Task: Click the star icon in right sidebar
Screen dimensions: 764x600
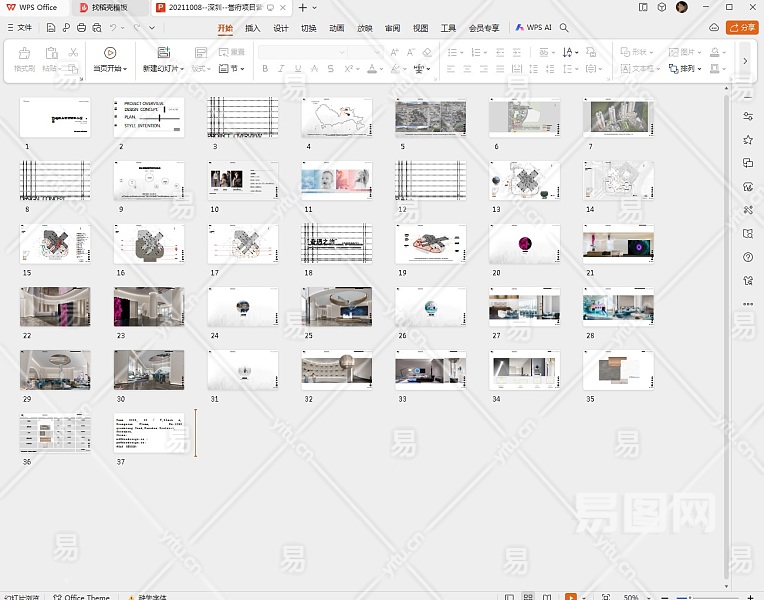Action: pos(748,140)
